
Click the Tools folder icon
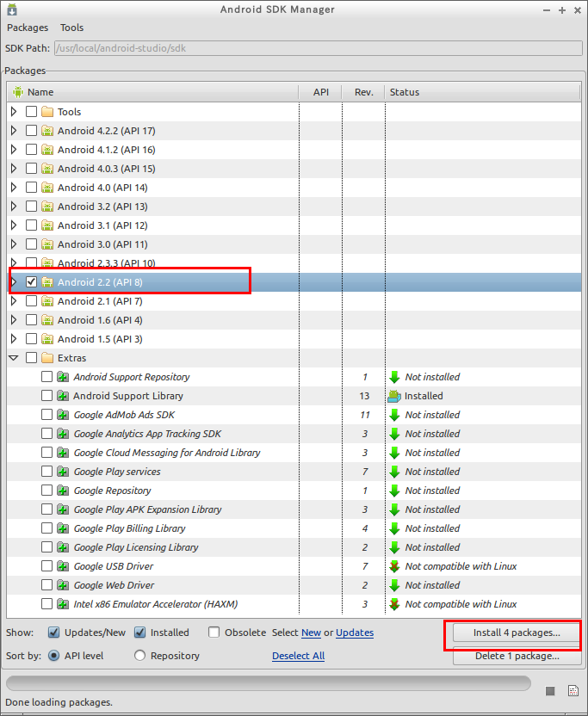coord(47,112)
